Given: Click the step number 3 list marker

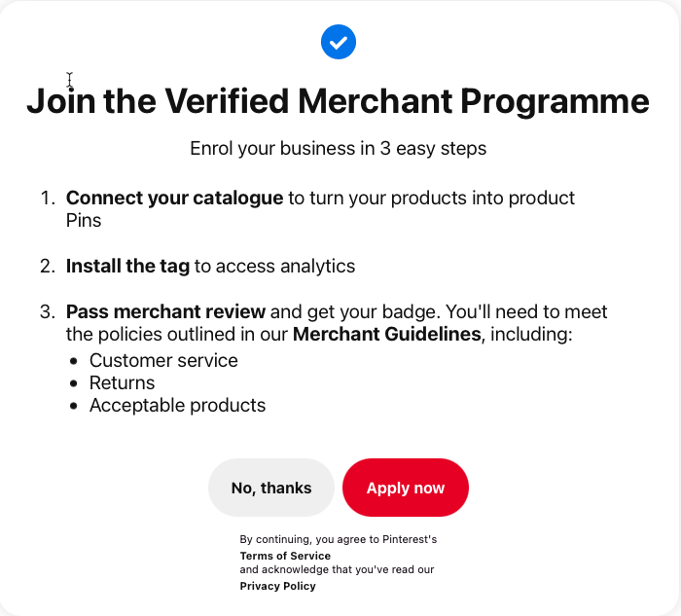Looking at the screenshot, I should (48, 312).
